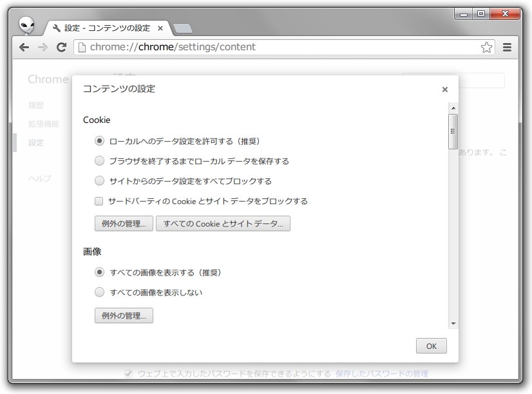Select すべての画像を表示しない option
The height and width of the screenshot is (394, 532).
tap(99, 292)
